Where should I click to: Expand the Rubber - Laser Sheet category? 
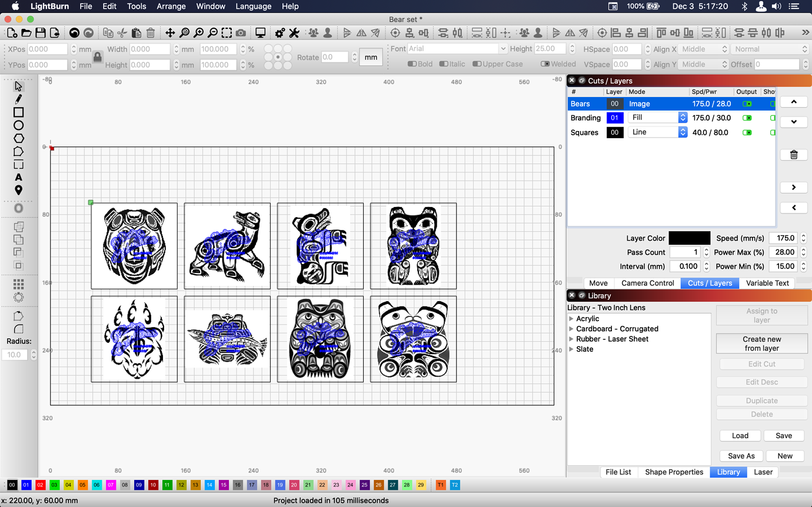tap(571, 339)
